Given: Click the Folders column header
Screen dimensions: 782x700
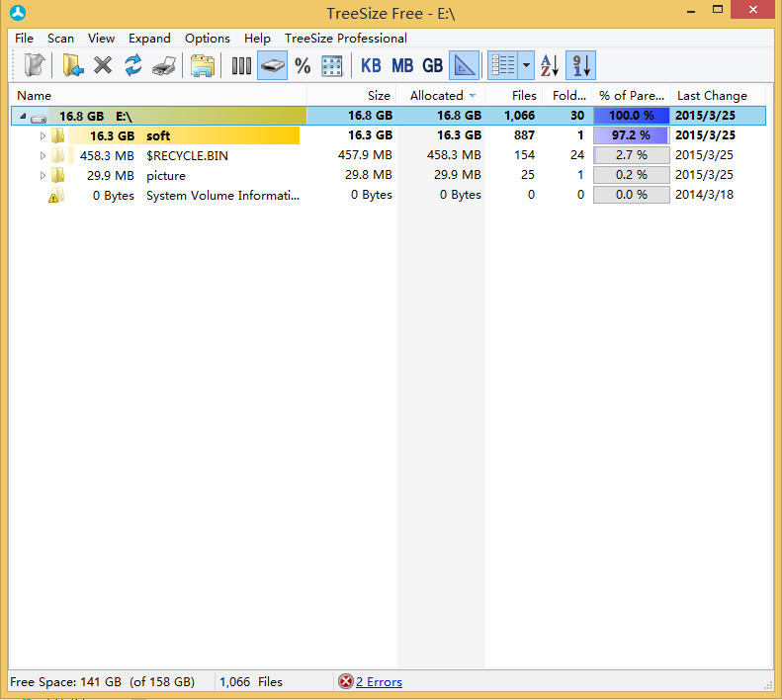Looking at the screenshot, I should pos(567,95).
